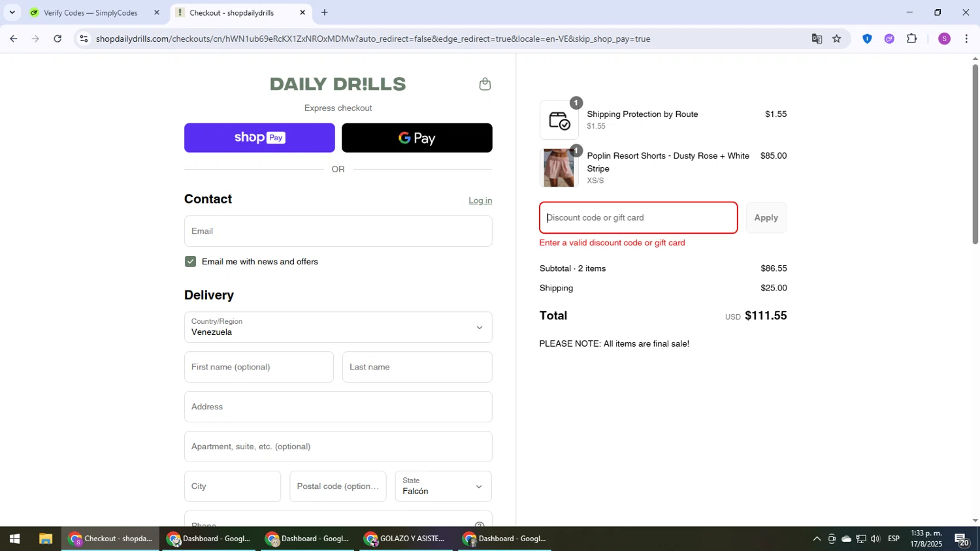Open the State dropdown showing Falcón
The height and width of the screenshot is (551, 980).
pos(443,486)
